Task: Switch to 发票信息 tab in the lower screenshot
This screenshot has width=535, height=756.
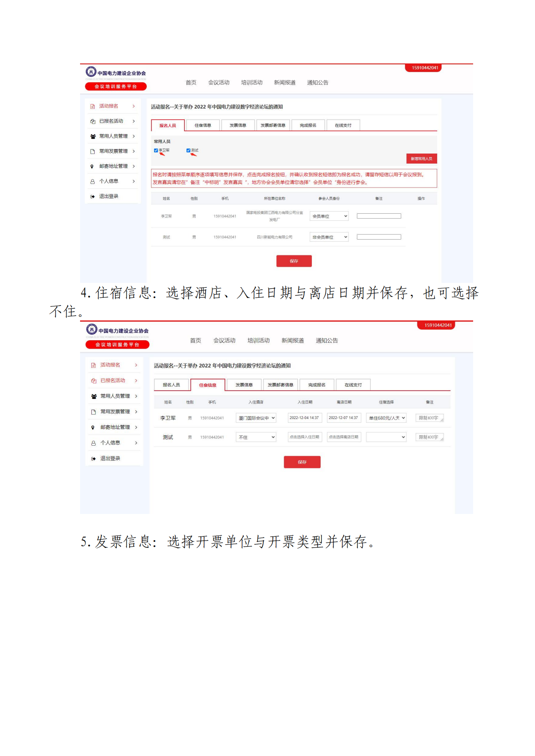Action: tap(244, 385)
